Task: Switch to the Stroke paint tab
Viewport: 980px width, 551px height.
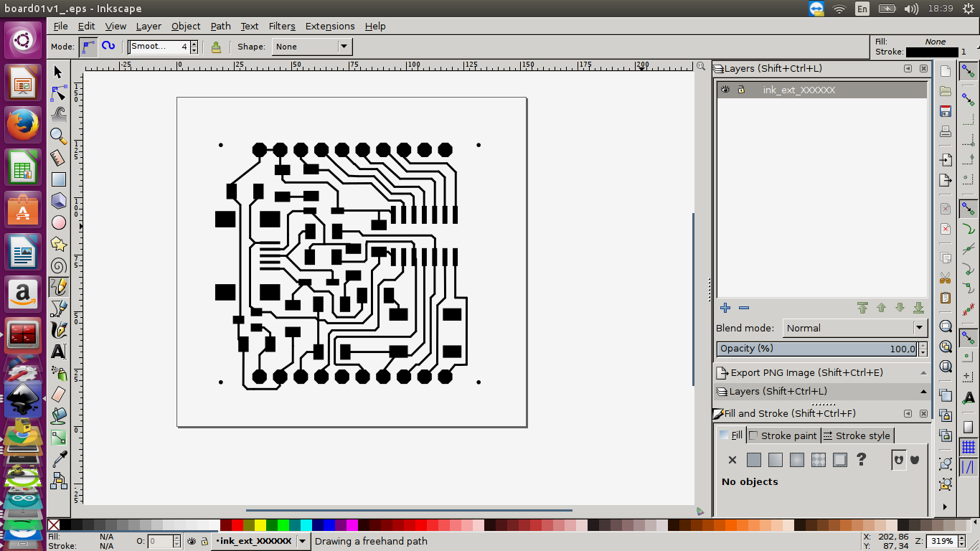Action: coord(783,435)
